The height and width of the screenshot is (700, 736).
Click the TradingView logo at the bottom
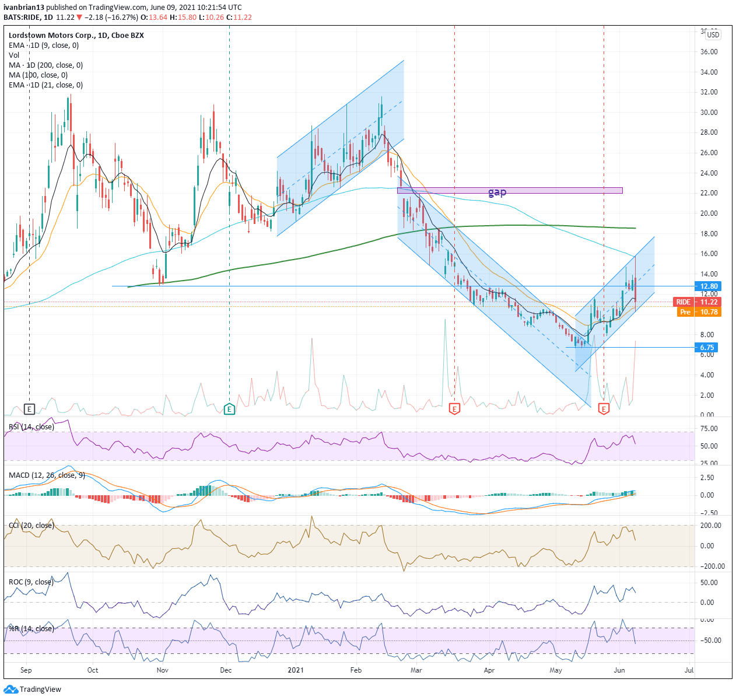33,689
